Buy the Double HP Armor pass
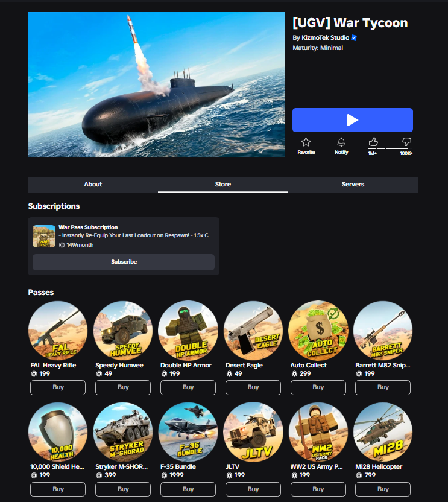This screenshot has width=448, height=502. pos(188,387)
